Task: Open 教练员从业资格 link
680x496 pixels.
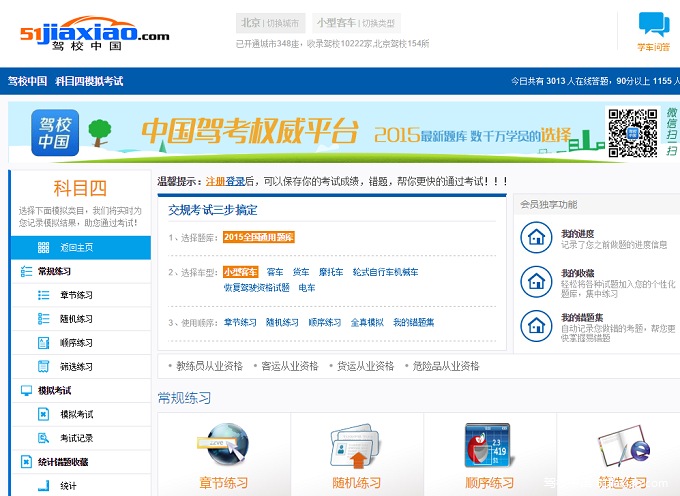Action: (209, 366)
